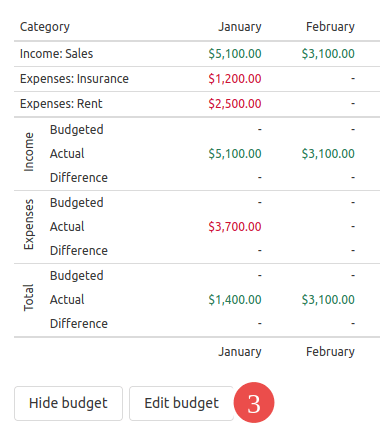Click the Hide budget button

(x=68, y=403)
